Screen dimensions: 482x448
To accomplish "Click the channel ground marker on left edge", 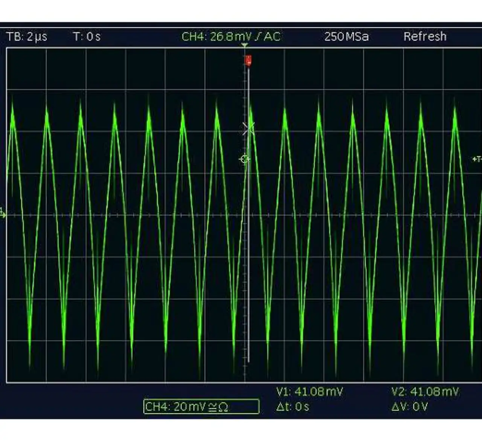I will click(x=3, y=213).
